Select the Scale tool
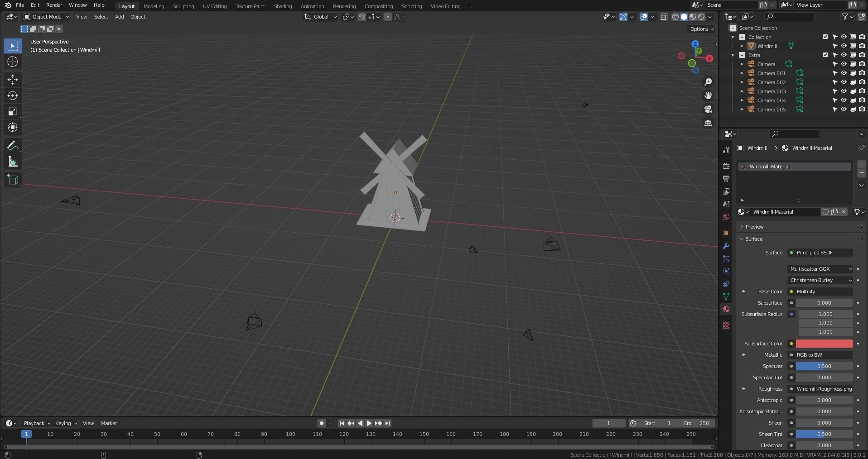The height and width of the screenshot is (459, 868). 13,111
